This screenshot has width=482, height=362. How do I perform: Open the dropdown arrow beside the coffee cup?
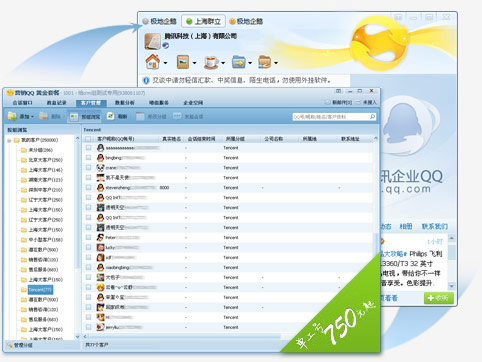[x=223, y=63]
